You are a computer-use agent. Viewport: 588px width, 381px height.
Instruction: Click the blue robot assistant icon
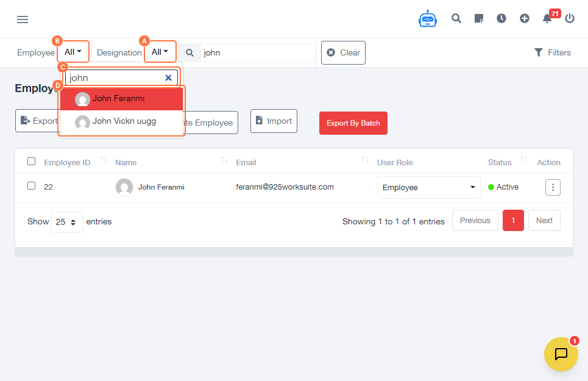428,19
